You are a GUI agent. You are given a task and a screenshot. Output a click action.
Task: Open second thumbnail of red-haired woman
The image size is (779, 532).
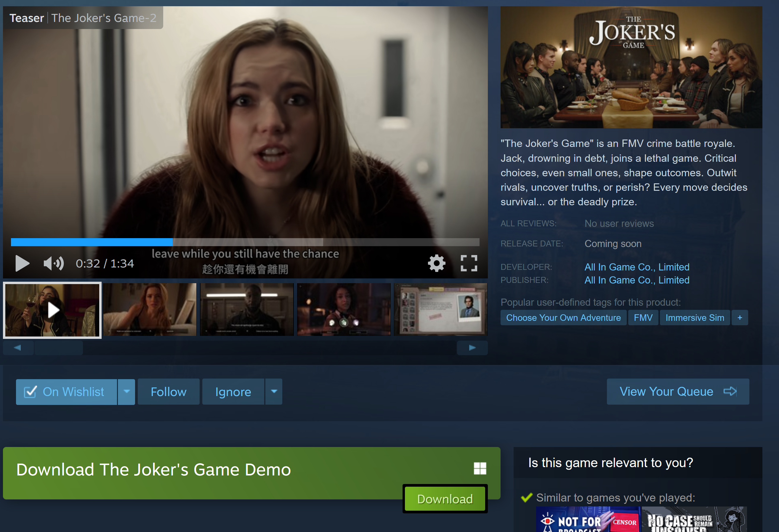150,310
